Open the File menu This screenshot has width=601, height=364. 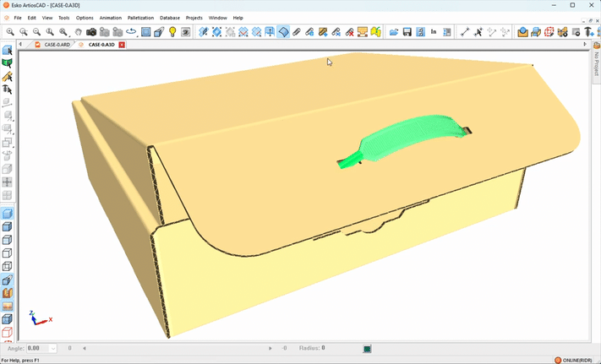(x=18, y=18)
